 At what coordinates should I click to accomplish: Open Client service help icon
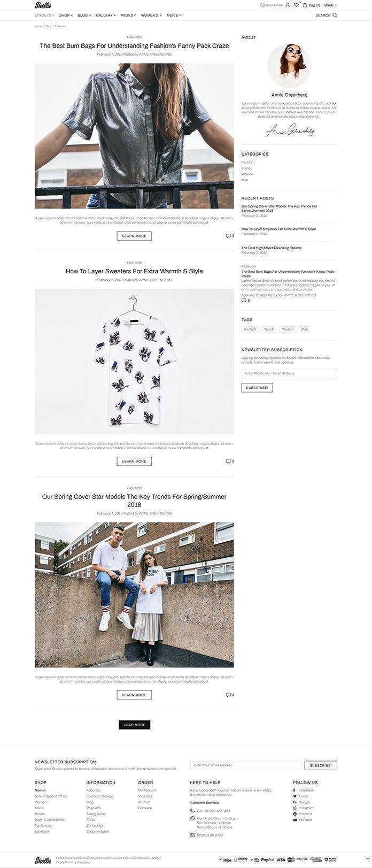262,5
